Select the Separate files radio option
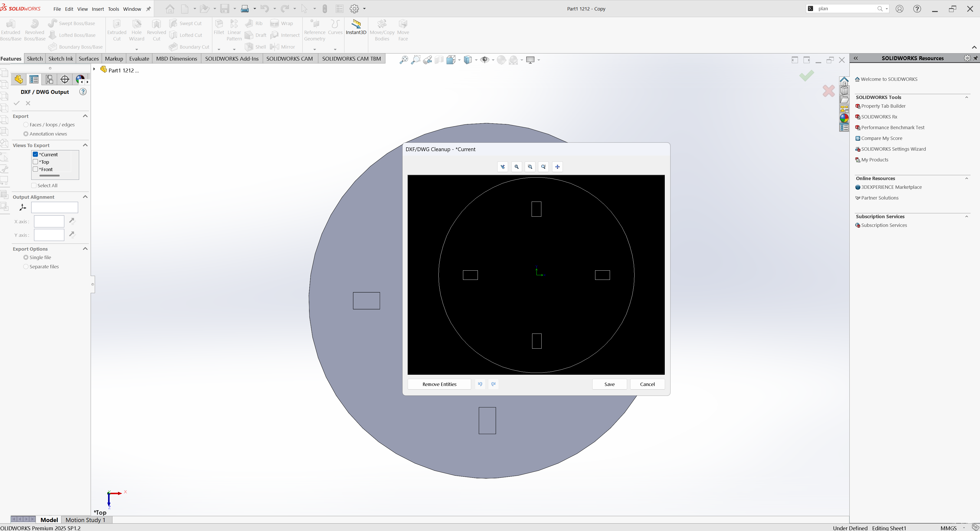Screen dimensions: 980x531 click(26, 267)
